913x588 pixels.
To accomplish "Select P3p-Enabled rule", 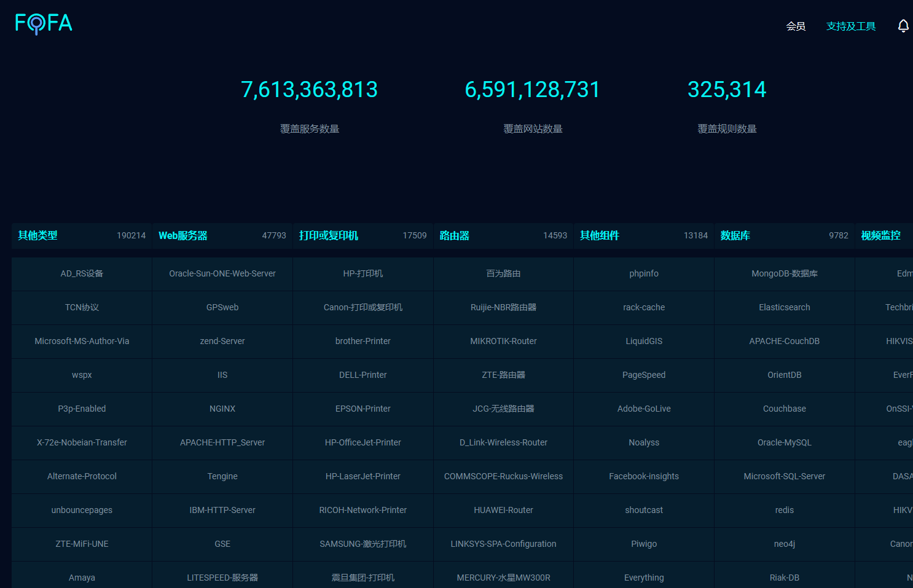I will [82, 409].
